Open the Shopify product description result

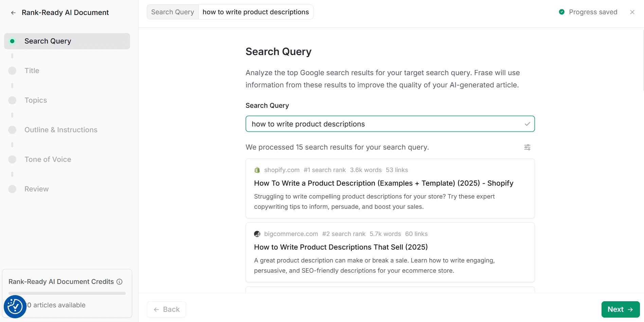tap(390, 188)
